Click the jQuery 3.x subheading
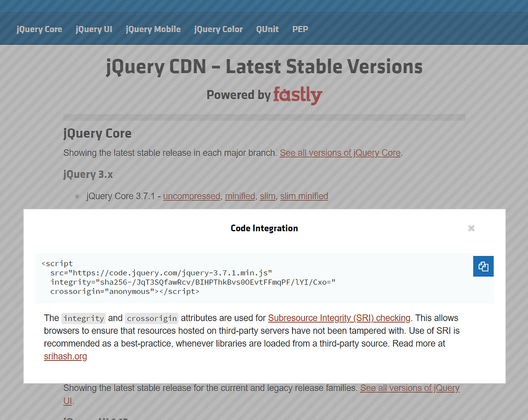This screenshot has width=528, height=420. pyautogui.click(x=88, y=174)
